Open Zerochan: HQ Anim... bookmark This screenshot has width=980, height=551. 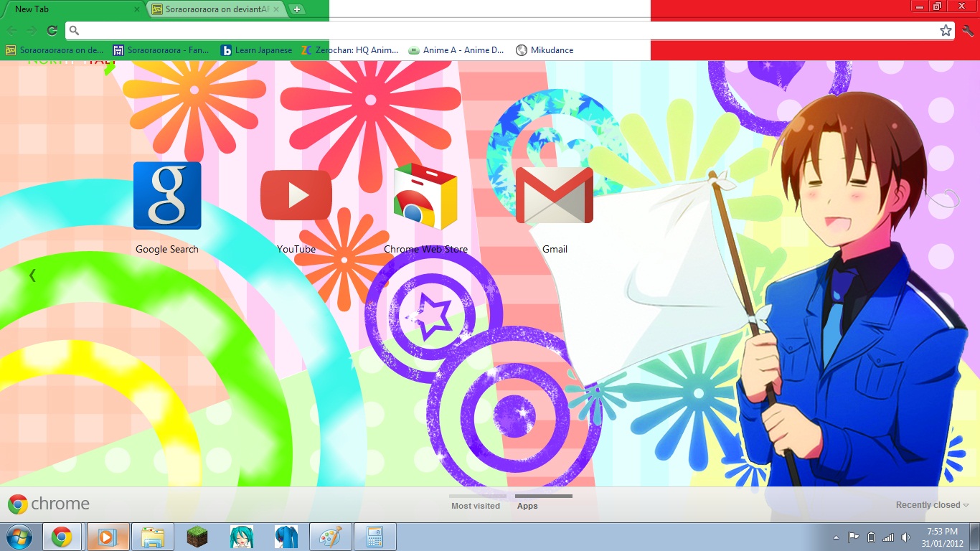pos(349,50)
